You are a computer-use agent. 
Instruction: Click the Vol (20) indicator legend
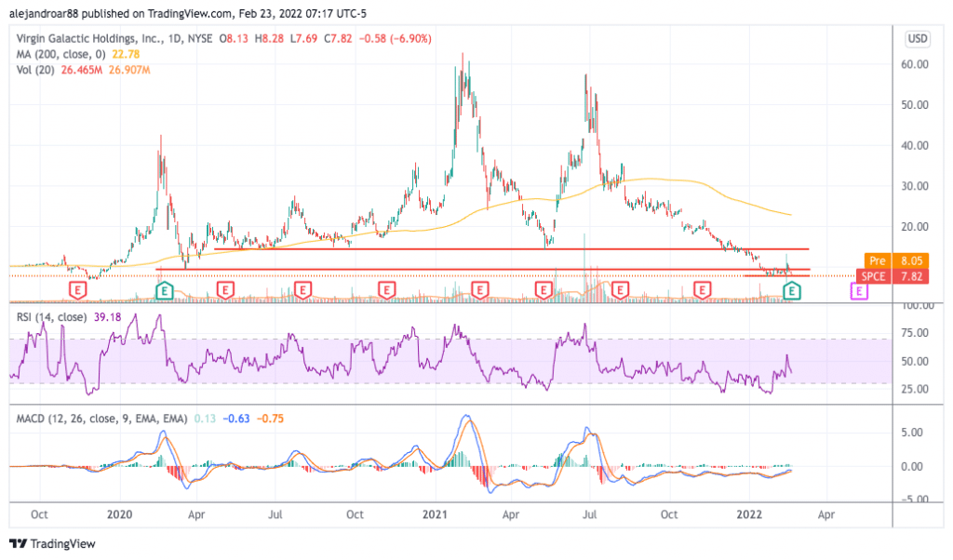pos(35,70)
